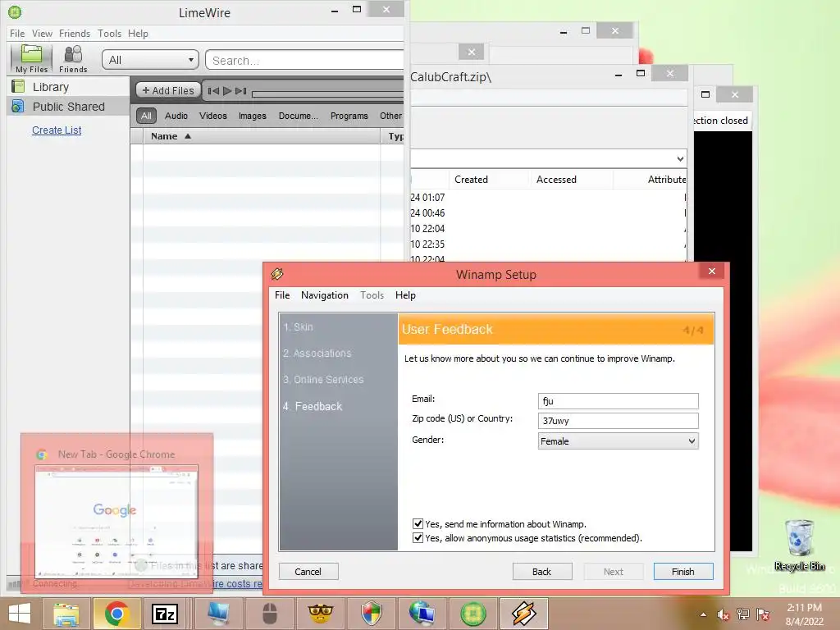Sort by Created column in 7-Zip
Image resolution: width=840 pixels, height=630 pixels.
pyautogui.click(x=488, y=180)
